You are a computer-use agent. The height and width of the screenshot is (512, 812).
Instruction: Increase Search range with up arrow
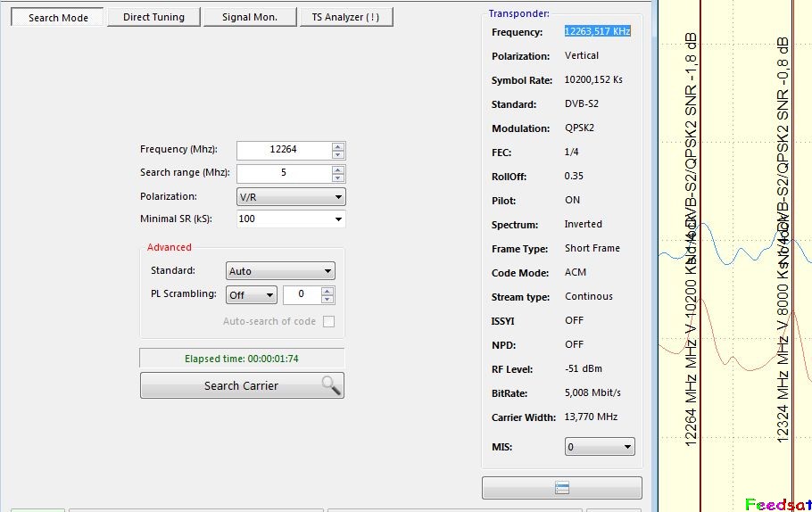click(337, 169)
